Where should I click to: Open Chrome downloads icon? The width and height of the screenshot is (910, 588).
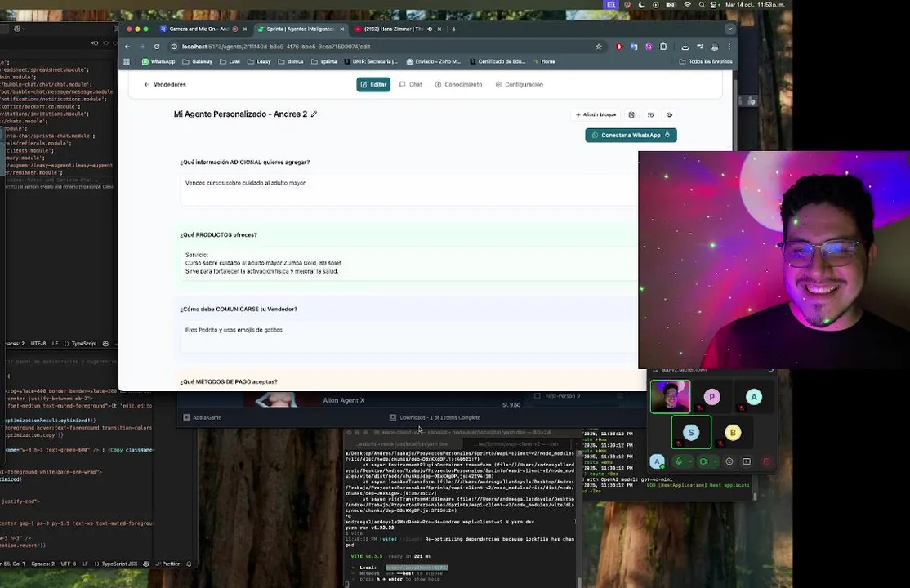point(685,47)
